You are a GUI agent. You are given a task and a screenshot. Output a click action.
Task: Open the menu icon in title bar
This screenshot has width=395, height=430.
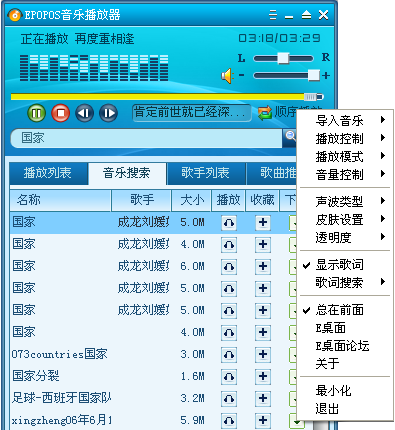click(273, 15)
